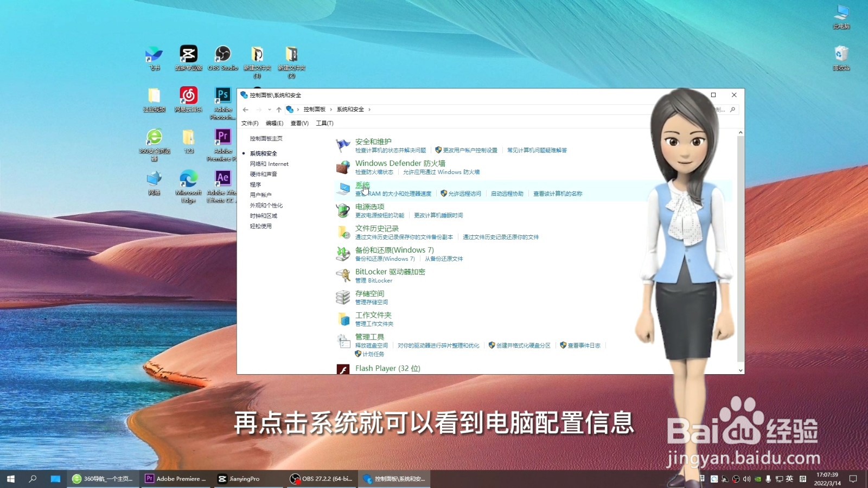Open the Flash Player (32-bit) icon
Image resolution: width=868 pixels, height=488 pixels.
[343, 369]
